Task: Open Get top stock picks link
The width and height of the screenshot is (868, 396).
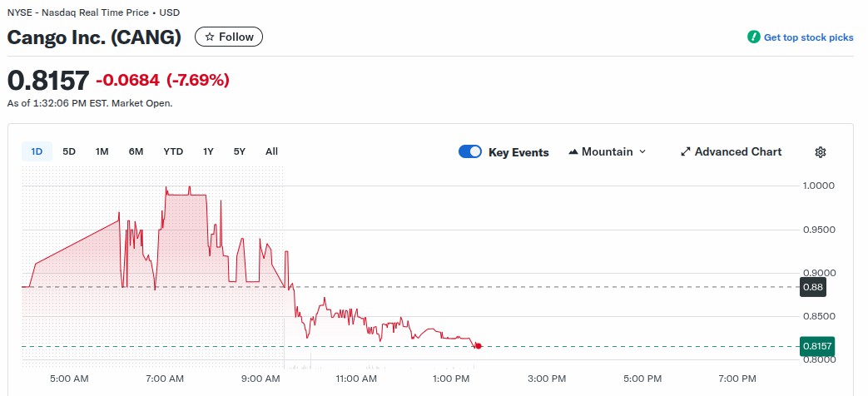Action: pos(808,37)
